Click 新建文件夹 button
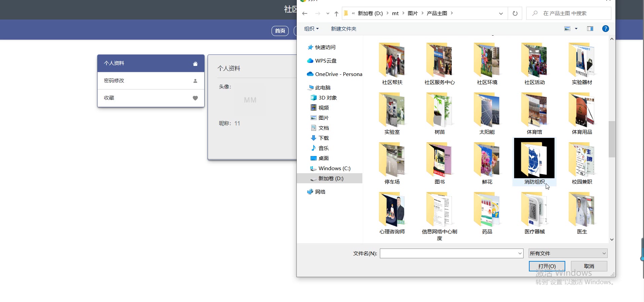Viewport: 644px width, 302px height. coord(344,29)
